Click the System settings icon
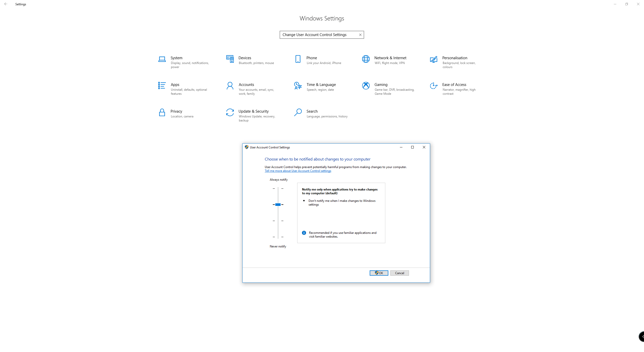Viewport: 644px width, 352px height. [x=162, y=60]
